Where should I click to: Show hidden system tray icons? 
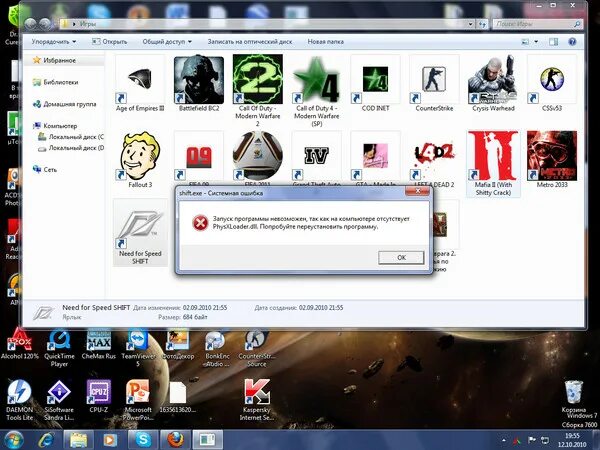(x=504, y=440)
